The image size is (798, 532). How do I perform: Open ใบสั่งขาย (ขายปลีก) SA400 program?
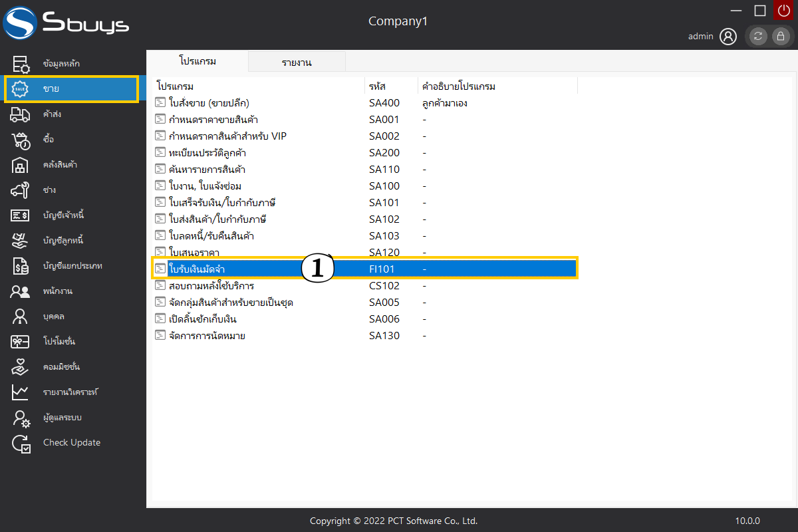coord(209,103)
